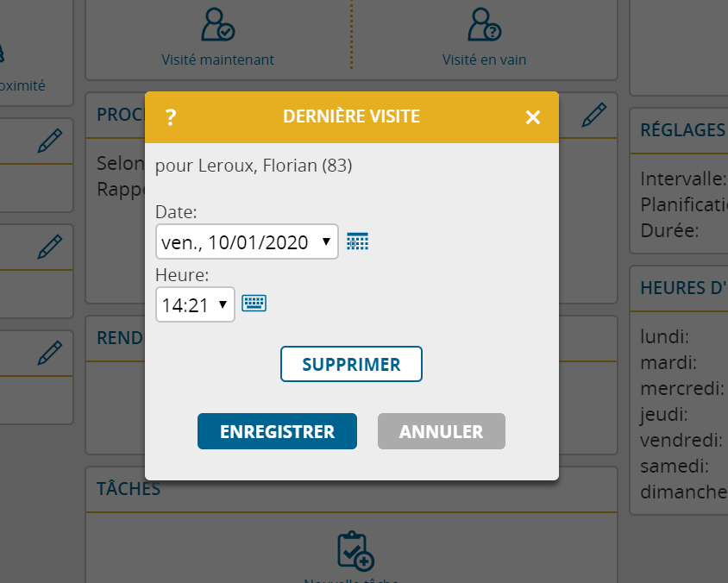Viewport: 728px width, 583px height.
Task: Click the pencil edit icon right of the dialog header
Action: (x=593, y=115)
